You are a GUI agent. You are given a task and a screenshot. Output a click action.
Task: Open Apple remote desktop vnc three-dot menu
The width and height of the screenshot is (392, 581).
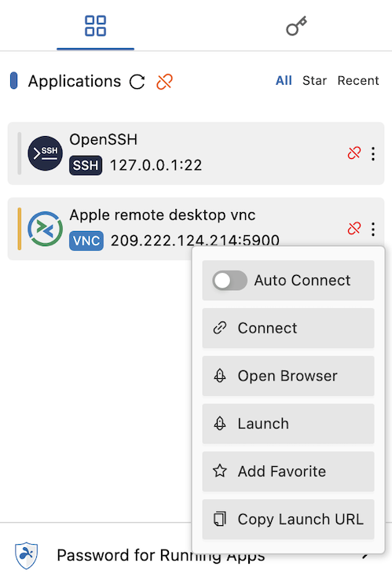[x=373, y=229]
